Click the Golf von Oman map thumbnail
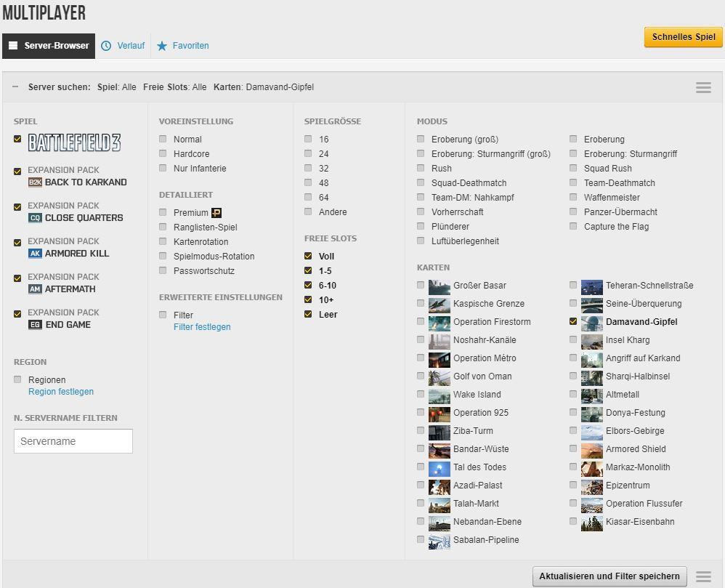 click(x=440, y=378)
